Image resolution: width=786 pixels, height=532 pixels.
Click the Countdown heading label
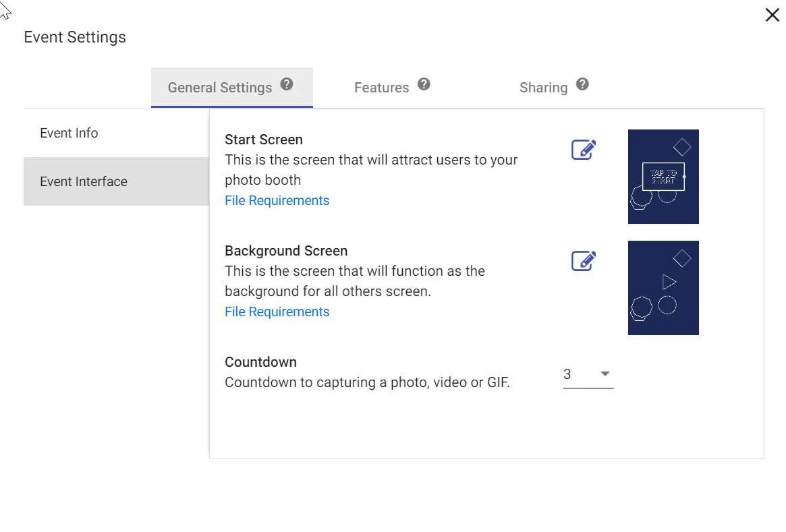260,361
